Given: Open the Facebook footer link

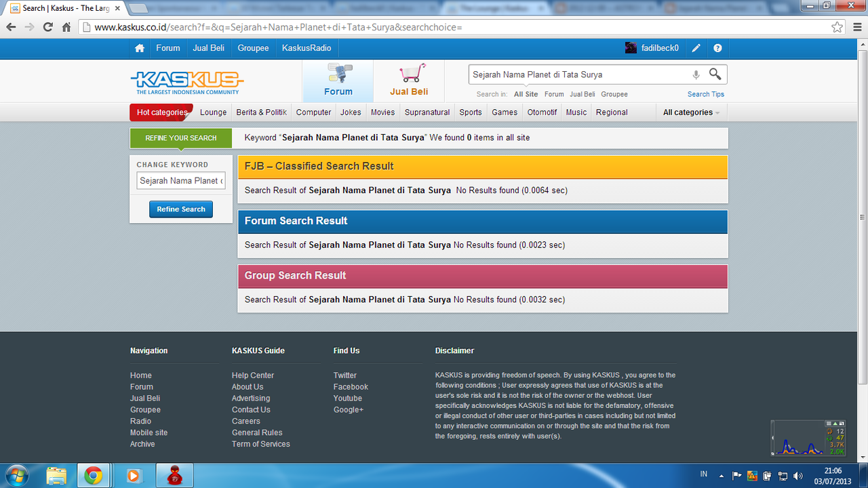Looking at the screenshot, I should 351,387.
